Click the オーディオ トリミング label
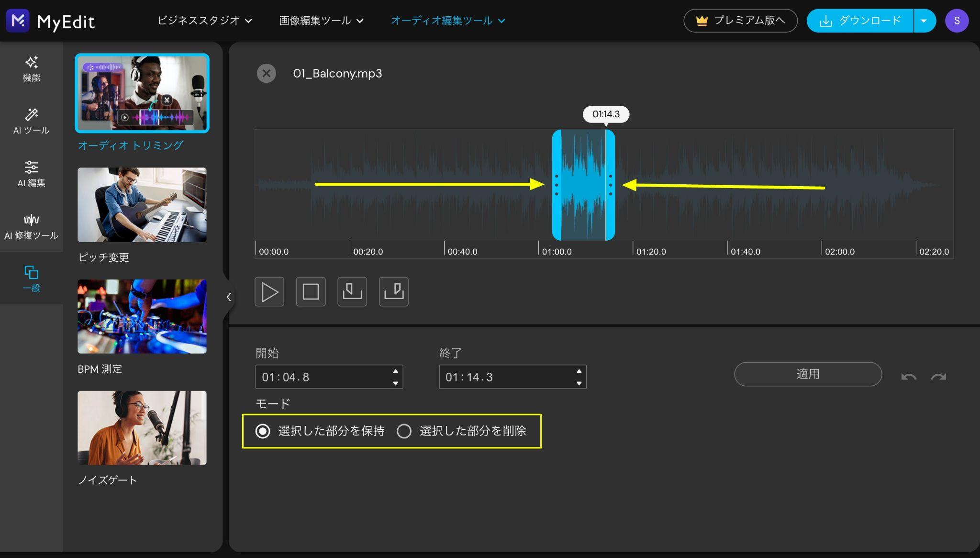980x558 pixels. tap(130, 145)
